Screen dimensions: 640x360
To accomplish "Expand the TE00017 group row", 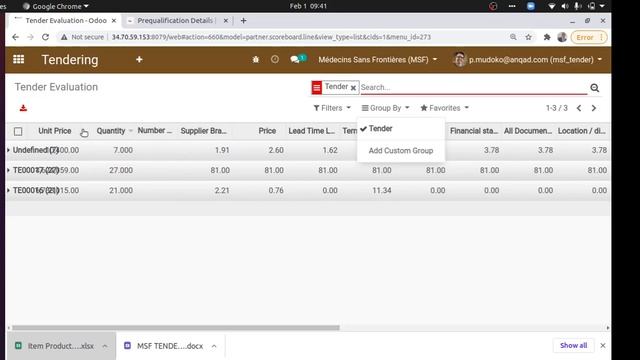I will [8, 170].
